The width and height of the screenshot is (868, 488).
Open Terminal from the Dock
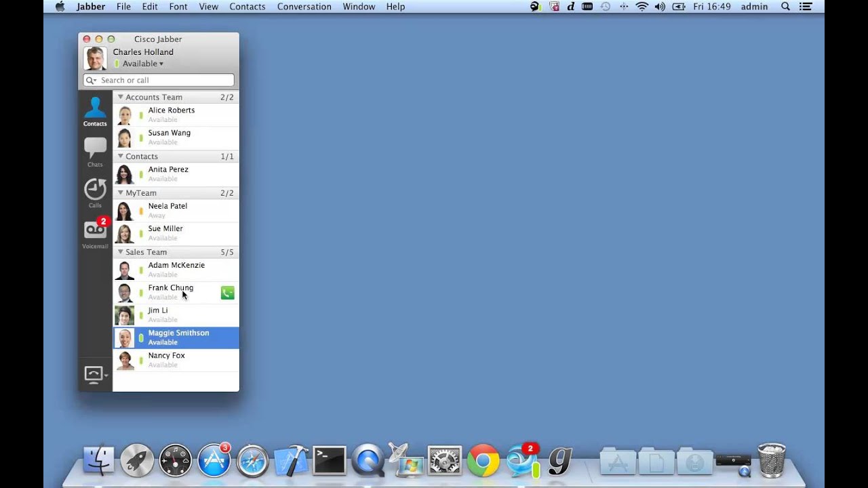[330, 460]
